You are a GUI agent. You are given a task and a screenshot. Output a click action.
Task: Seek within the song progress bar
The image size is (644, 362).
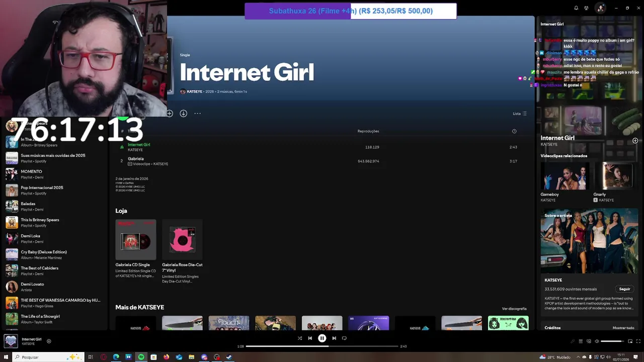322,346
